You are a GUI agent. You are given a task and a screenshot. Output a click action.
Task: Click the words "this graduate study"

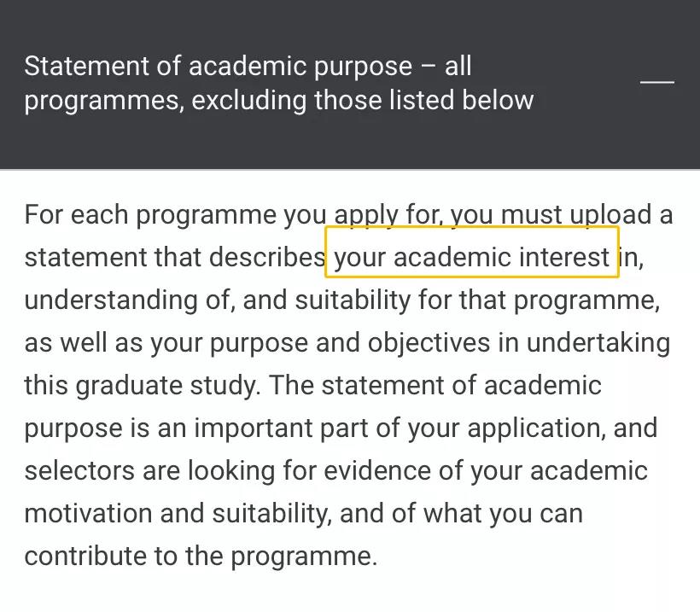click(x=142, y=386)
